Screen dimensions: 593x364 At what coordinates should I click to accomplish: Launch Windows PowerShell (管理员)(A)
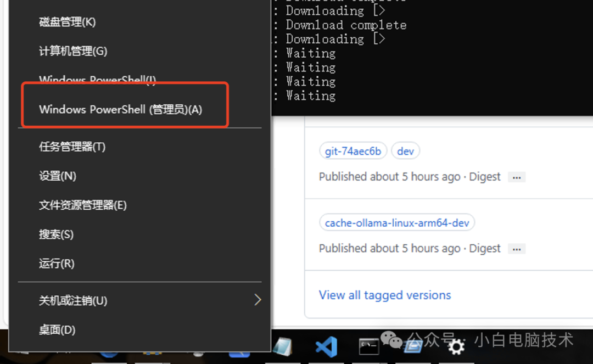(x=140, y=110)
